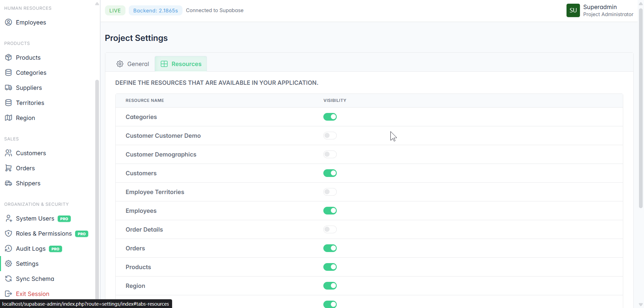
Task: Click the Suppliers truck icon
Action: click(8, 87)
